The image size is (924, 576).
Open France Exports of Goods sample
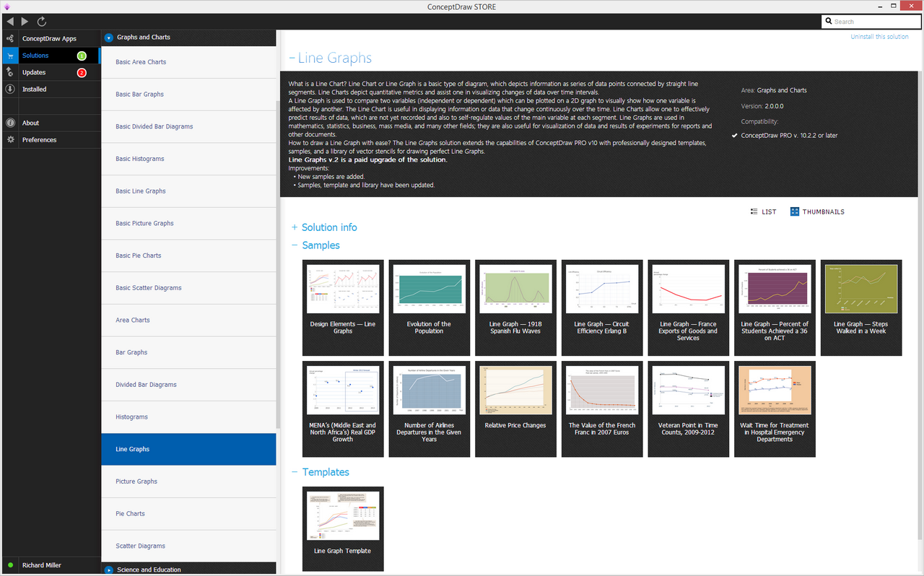click(689, 307)
